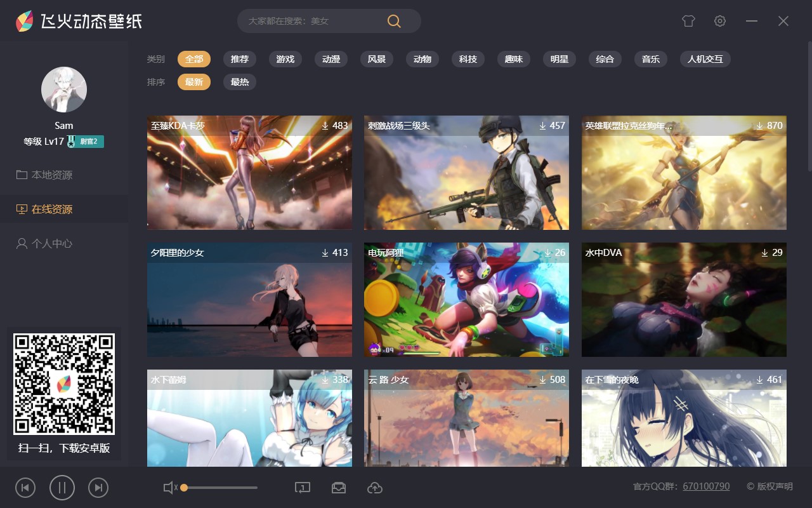The width and height of the screenshot is (812, 508).
Task: Open the skin (T-shirt) theme icon
Action: click(688, 21)
